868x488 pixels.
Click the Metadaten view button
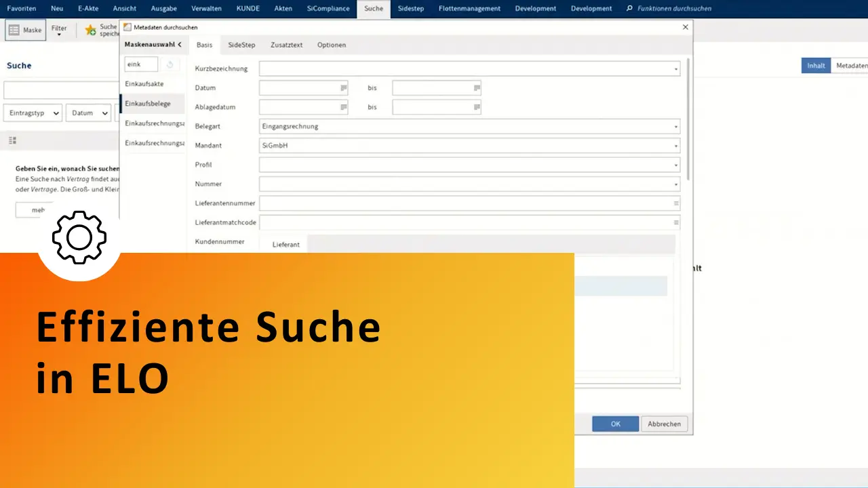(850, 66)
